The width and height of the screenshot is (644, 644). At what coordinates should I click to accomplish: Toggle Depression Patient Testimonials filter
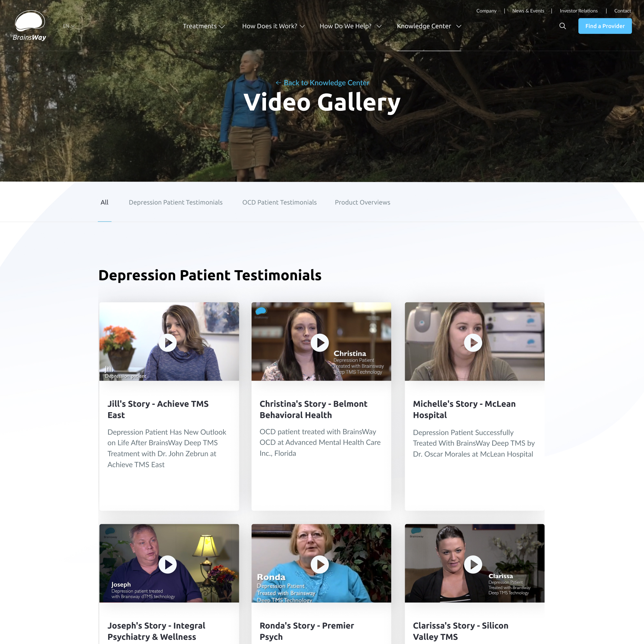click(175, 202)
